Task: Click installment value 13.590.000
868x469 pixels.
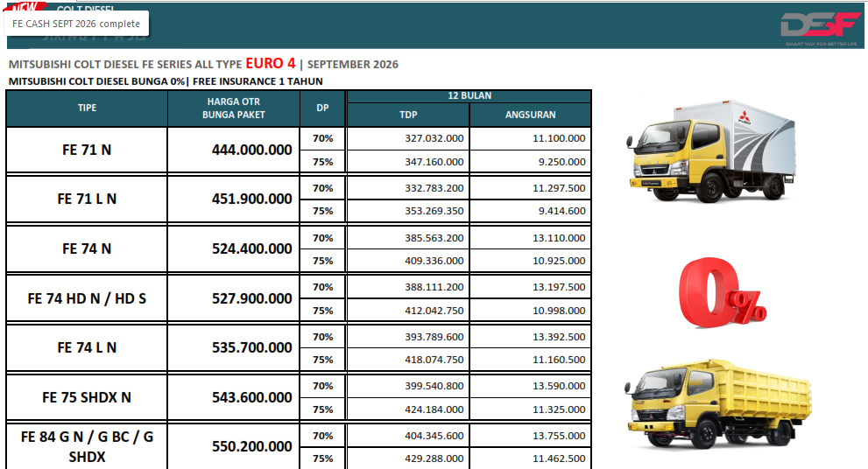Action: pos(559,386)
